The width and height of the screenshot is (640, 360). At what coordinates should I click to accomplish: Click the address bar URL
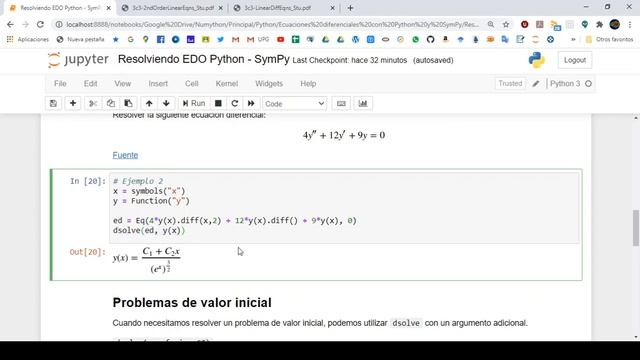point(273,24)
